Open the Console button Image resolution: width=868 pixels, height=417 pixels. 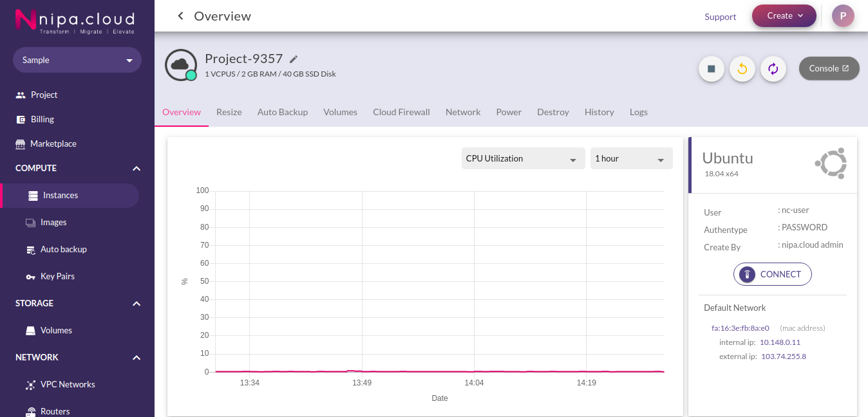(829, 68)
